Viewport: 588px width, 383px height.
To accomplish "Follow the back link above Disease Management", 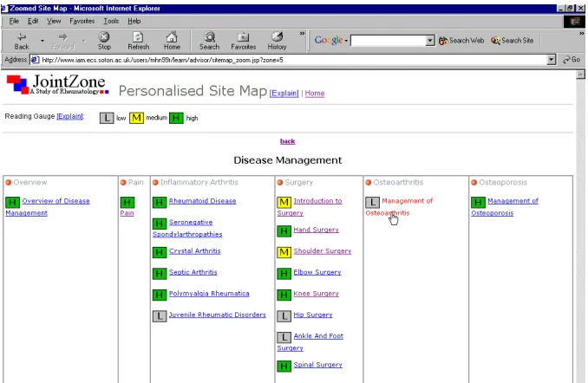I will coord(287,141).
